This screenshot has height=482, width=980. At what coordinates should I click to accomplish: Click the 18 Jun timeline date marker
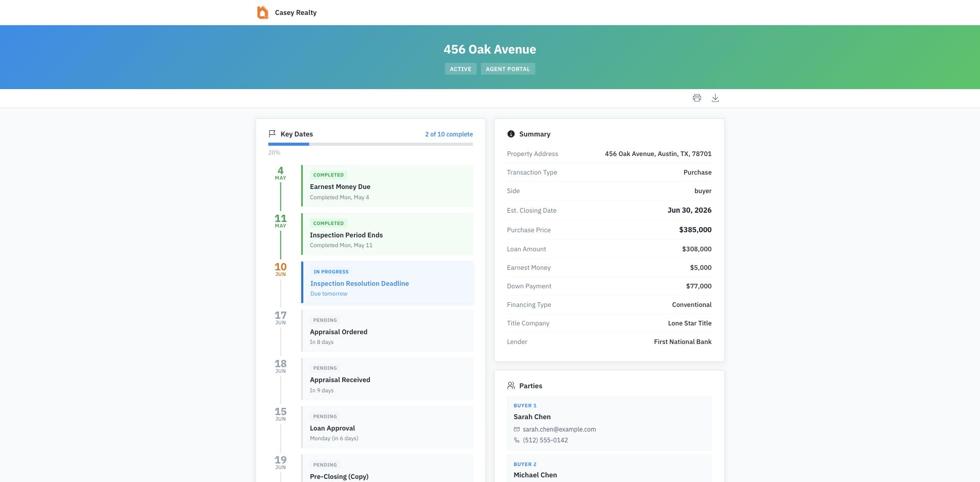pyautogui.click(x=280, y=366)
